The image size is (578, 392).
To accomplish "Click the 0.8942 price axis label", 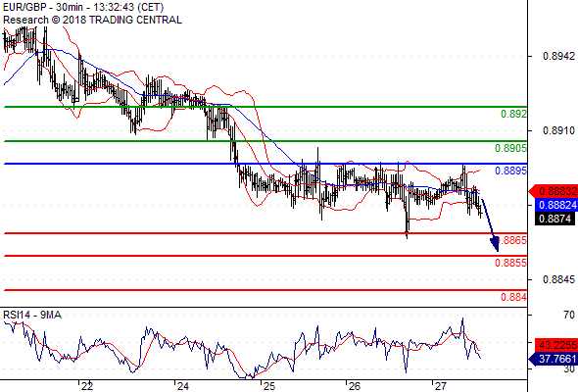I will pyautogui.click(x=558, y=56).
